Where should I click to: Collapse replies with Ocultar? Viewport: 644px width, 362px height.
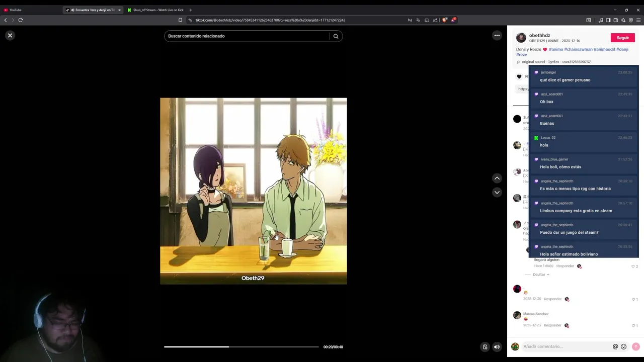point(541,275)
